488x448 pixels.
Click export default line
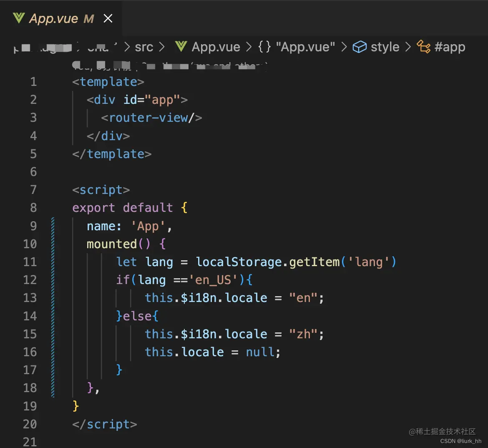click(129, 208)
